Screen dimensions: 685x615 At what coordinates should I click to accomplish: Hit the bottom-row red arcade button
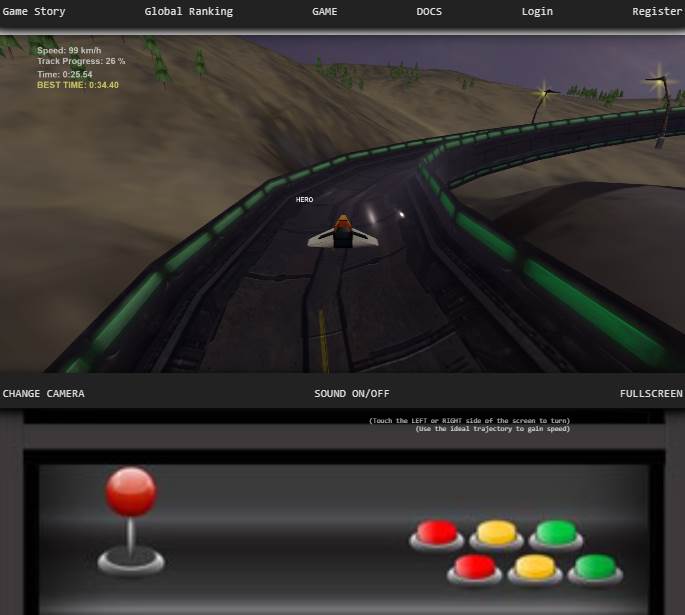pyautogui.click(x=475, y=569)
